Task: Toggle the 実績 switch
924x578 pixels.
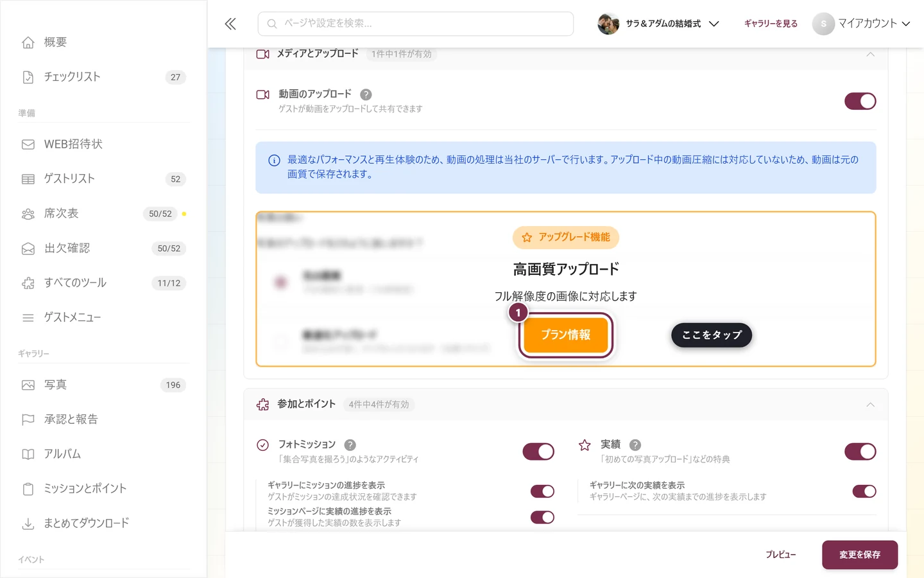Action: (860, 452)
